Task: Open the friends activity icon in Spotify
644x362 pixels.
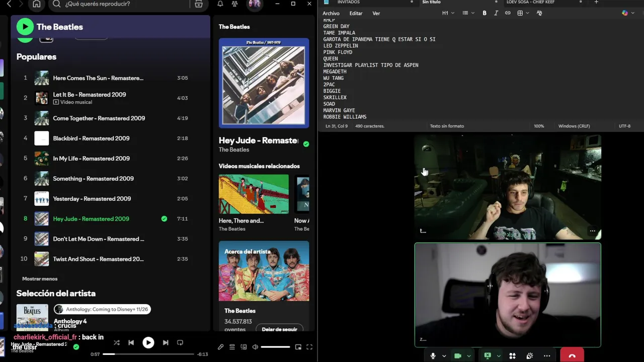Action: pyautogui.click(x=234, y=4)
